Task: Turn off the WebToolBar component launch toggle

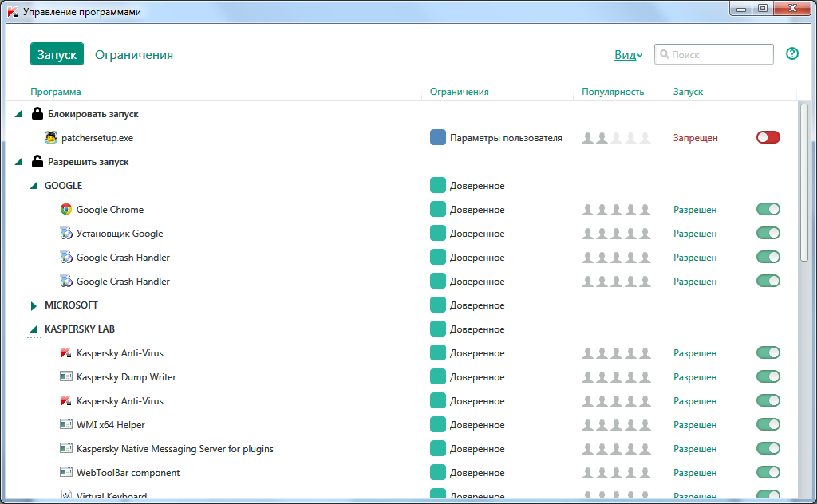Action: tap(768, 473)
